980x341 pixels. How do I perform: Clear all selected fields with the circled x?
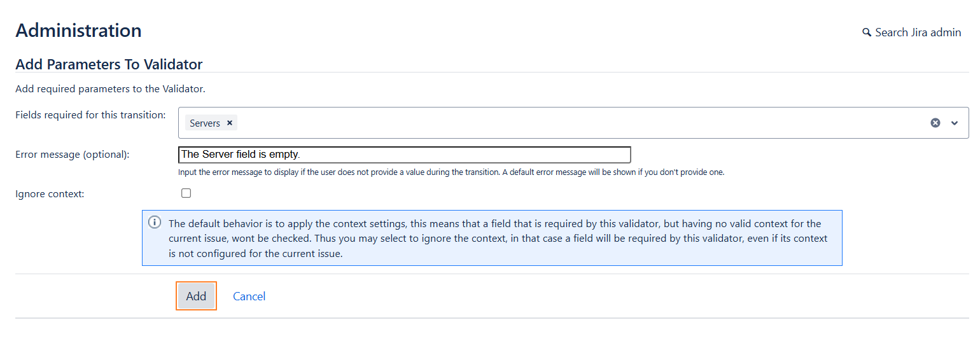point(935,123)
